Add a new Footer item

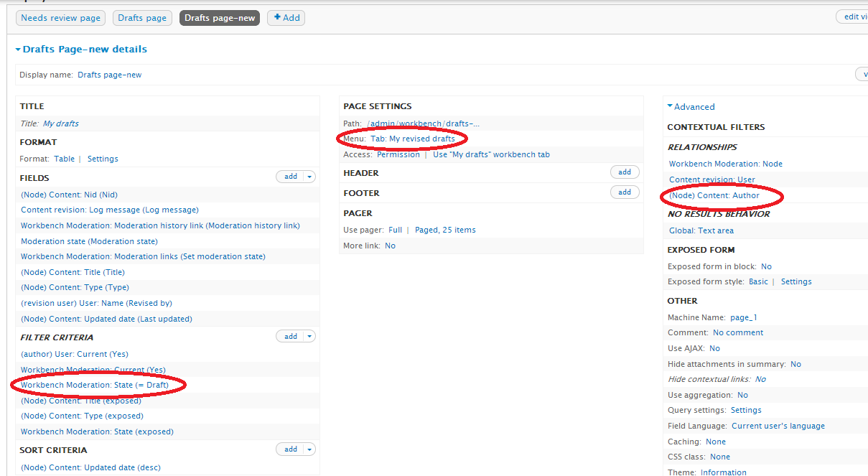tap(624, 192)
